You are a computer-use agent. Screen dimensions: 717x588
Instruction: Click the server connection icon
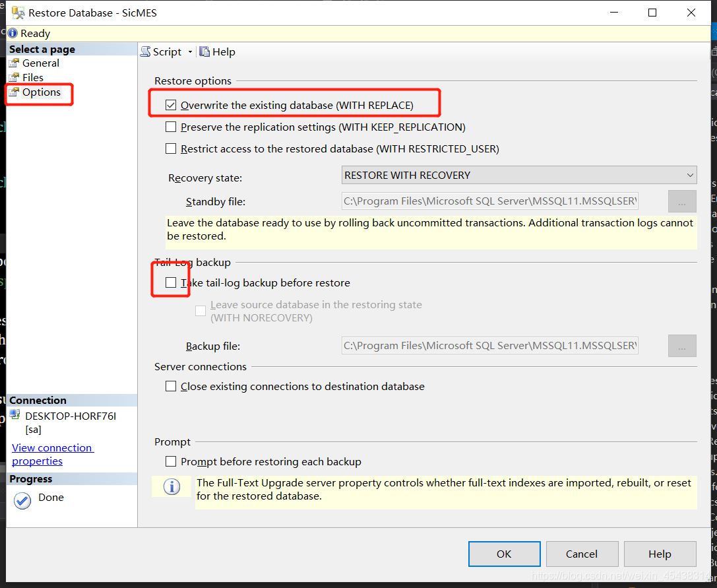[x=15, y=414]
